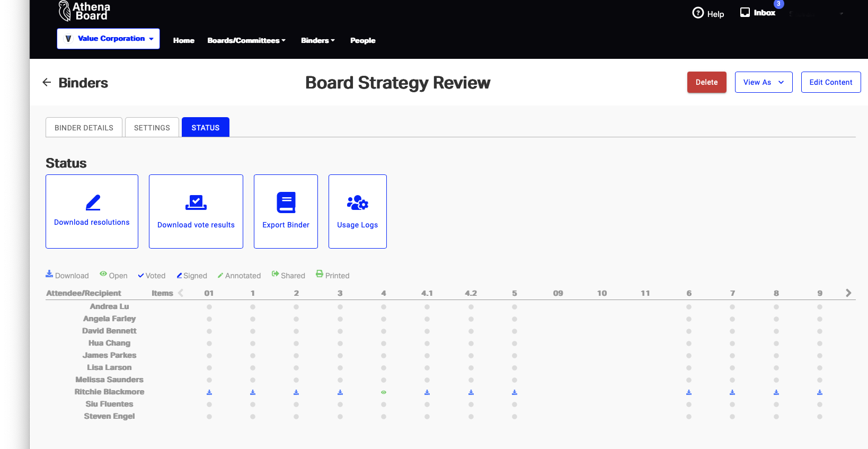Viewport: 868px width, 449px height.
Task: Go to the Home menu item
Action: 184,40
